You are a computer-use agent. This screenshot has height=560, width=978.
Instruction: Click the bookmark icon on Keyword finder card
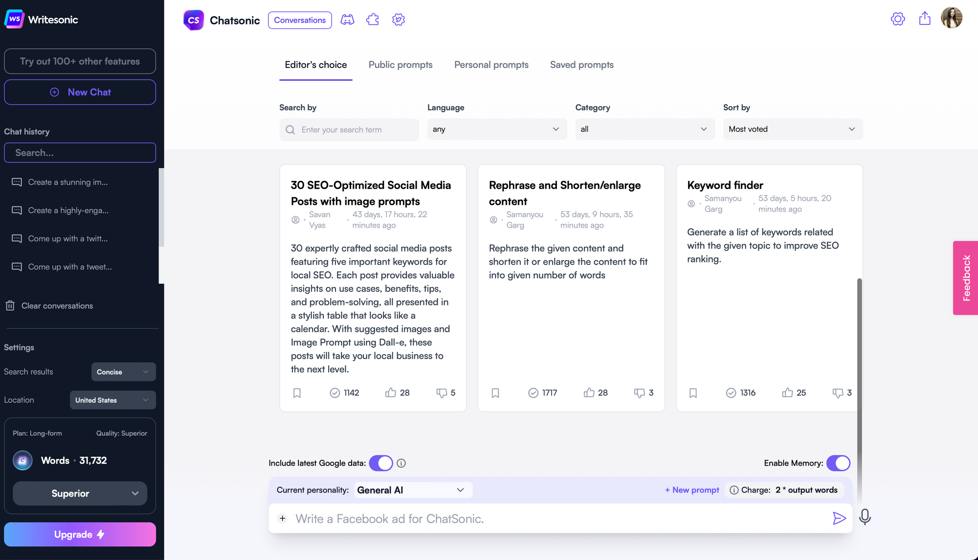[x=693, y=392]
